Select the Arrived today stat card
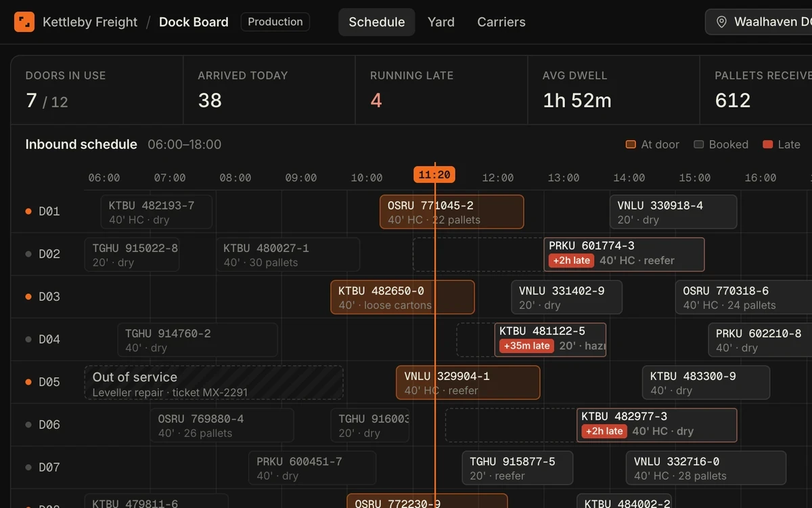 (269, 90)
